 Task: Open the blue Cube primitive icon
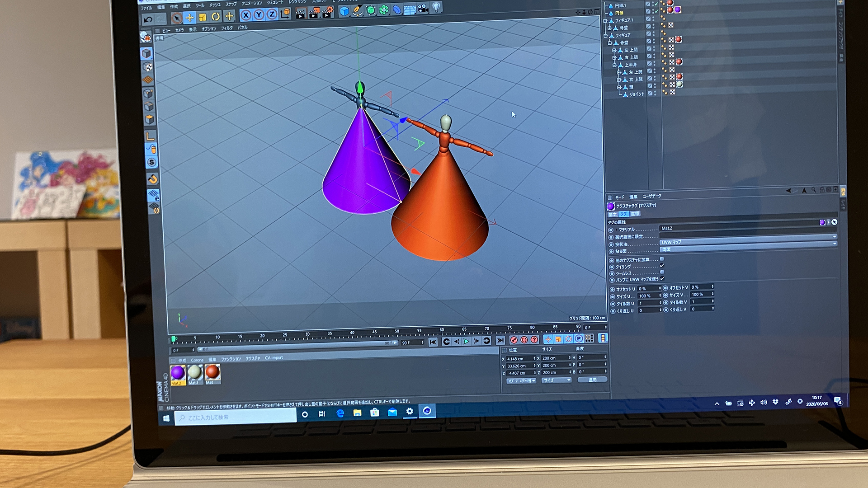(344, 11)
